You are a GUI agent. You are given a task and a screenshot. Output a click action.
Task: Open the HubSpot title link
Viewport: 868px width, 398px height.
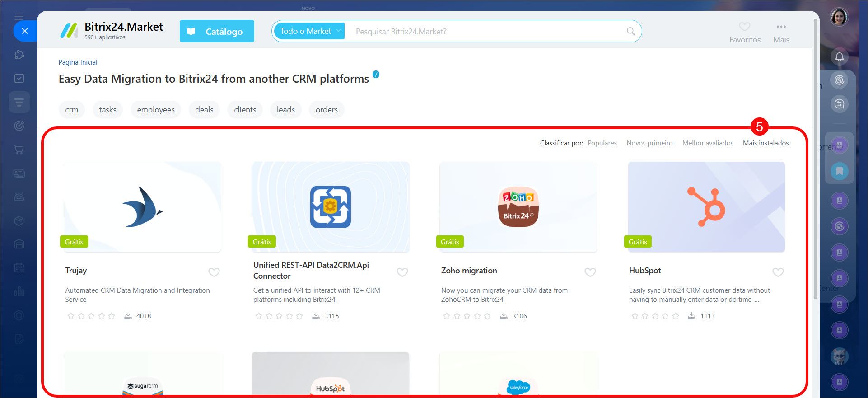[645, 271]
